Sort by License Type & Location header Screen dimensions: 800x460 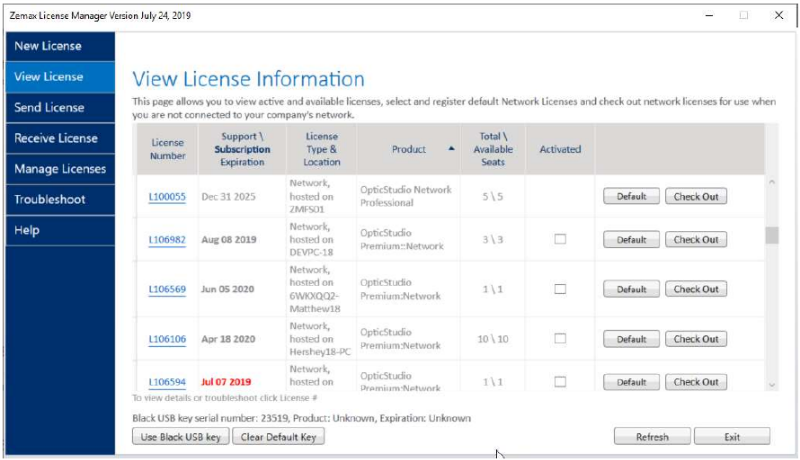[322, 149]
